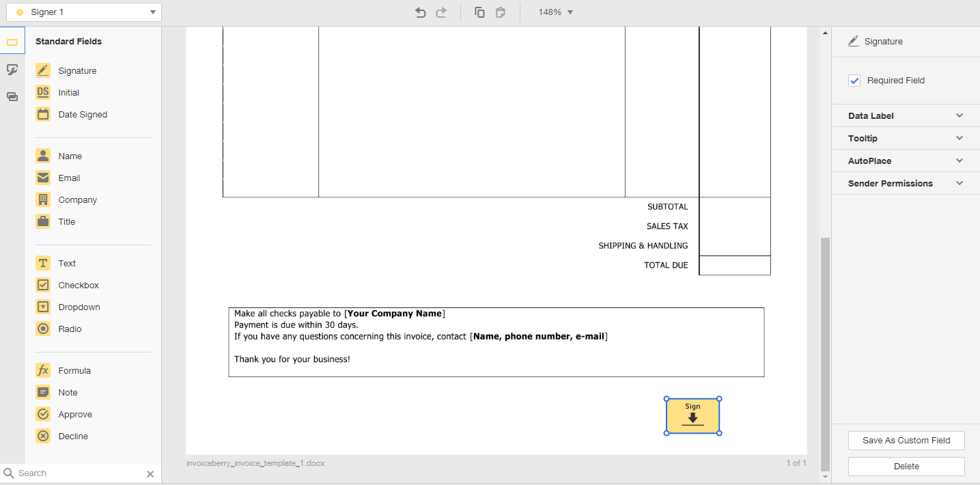This screenshot has width=980, height=485.
Task: Open the Signer 1 recipient dropdown
Action: tap(83, 12)
